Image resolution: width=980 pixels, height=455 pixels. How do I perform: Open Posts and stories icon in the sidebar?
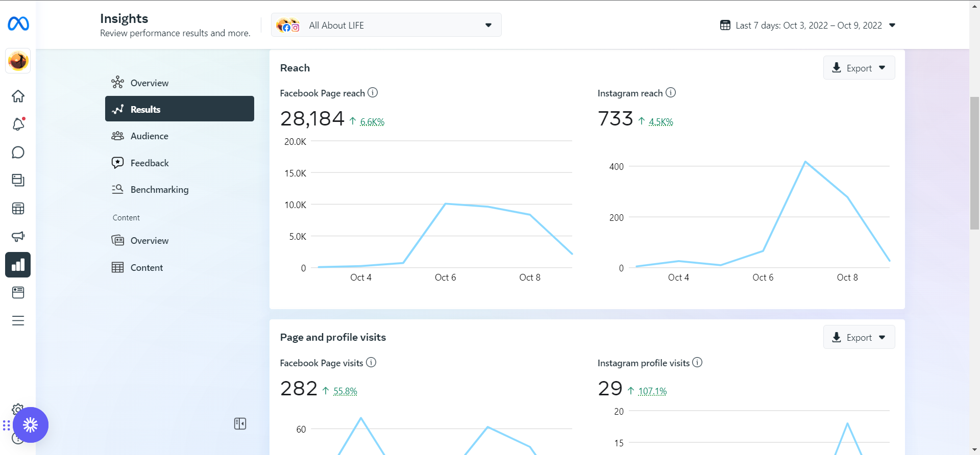[x=18, y=180]
